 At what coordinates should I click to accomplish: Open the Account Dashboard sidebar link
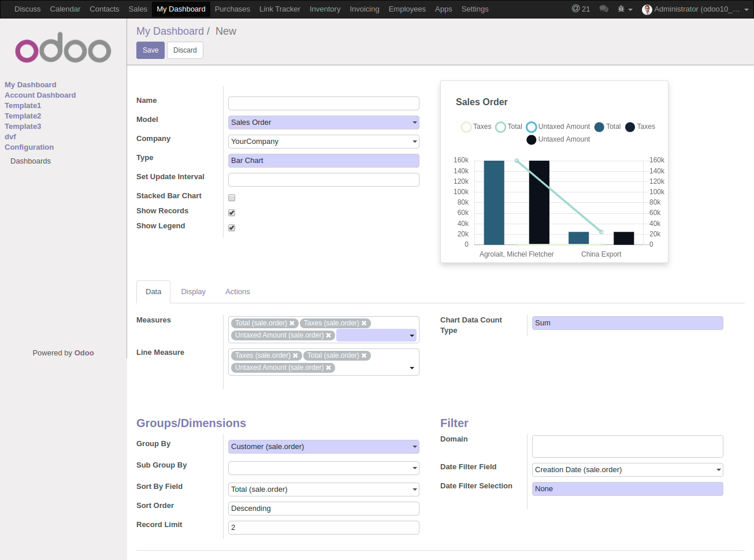(x=40, y=95)
